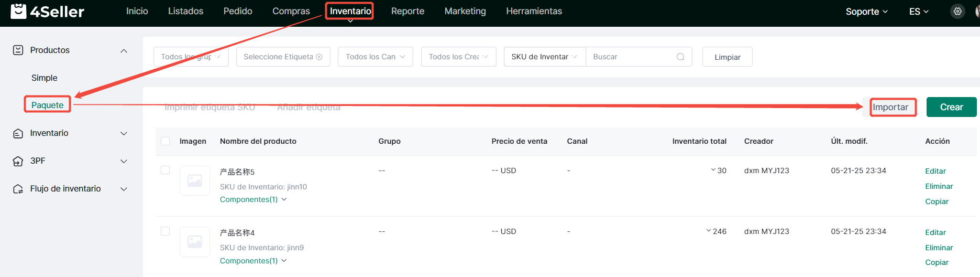Screen dimensions: 980x277
Task: Expand Componentes(1) for jinn10
Action: [253, 199]
